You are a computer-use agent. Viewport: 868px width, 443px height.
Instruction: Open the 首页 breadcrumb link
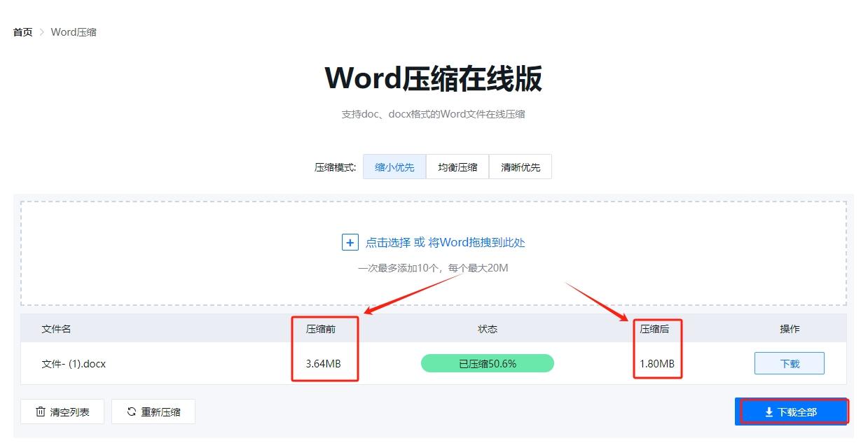tap(21, 31)
